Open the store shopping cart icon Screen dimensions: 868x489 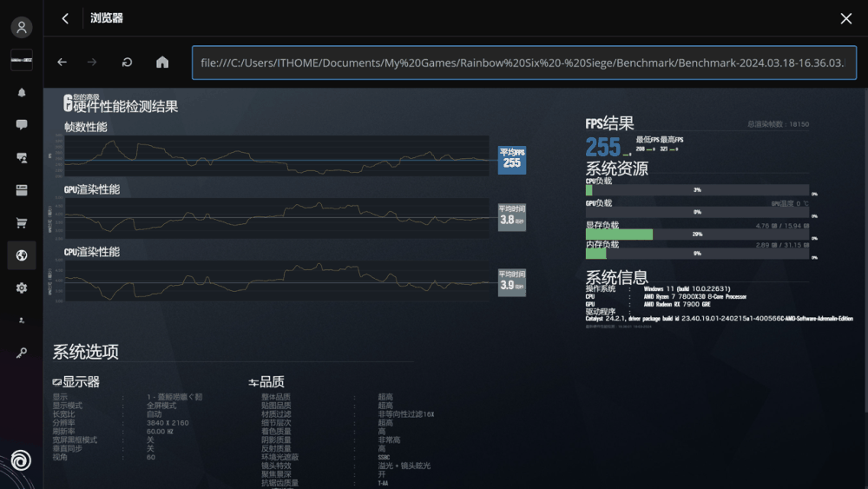pos(22,223)
